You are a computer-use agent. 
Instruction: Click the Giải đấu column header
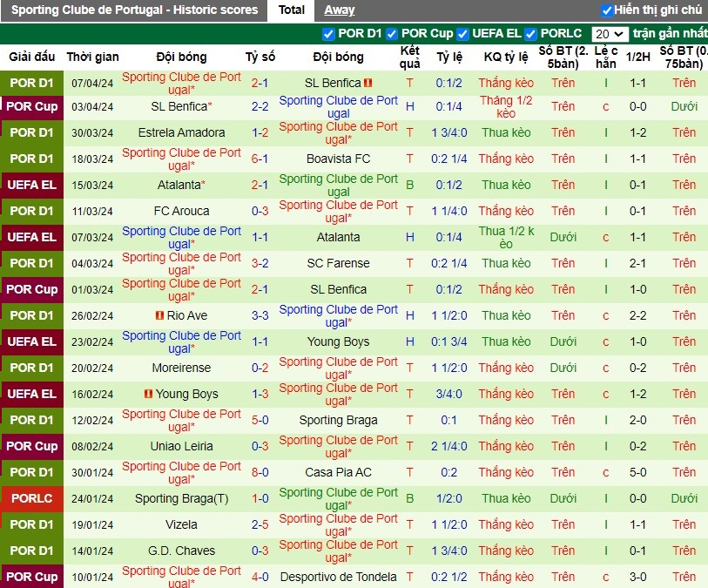pos(32,57)
